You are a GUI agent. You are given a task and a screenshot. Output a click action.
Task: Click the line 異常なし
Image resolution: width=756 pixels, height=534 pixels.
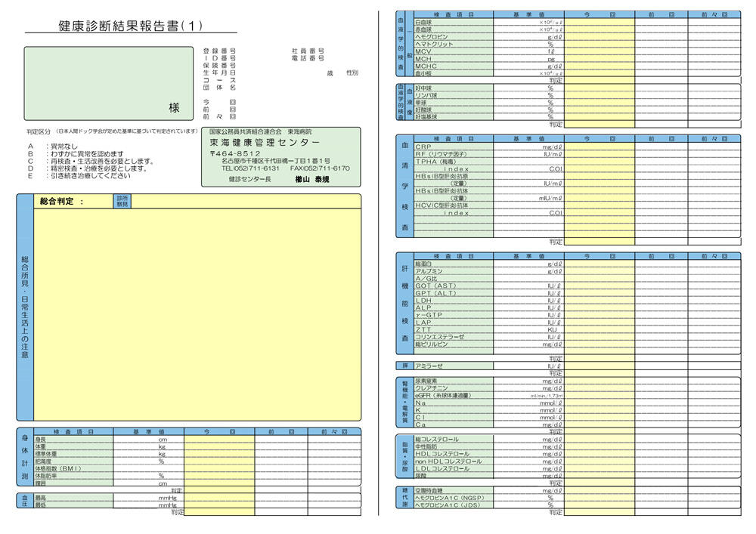(x=64, y=147)
